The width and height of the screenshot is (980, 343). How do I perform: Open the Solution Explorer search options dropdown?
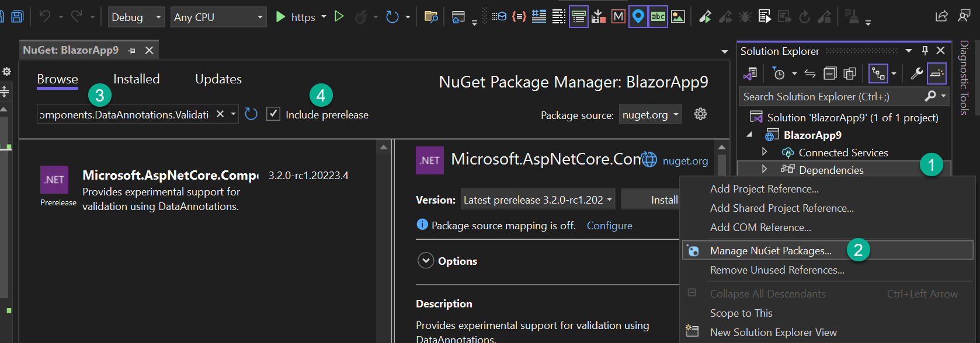944,96
